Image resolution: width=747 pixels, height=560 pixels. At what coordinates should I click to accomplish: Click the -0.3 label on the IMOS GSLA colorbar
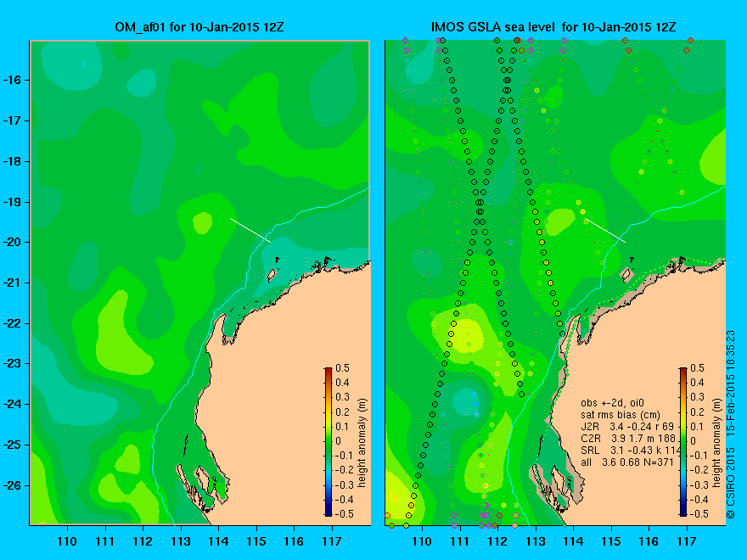click(x=699, y=484)
